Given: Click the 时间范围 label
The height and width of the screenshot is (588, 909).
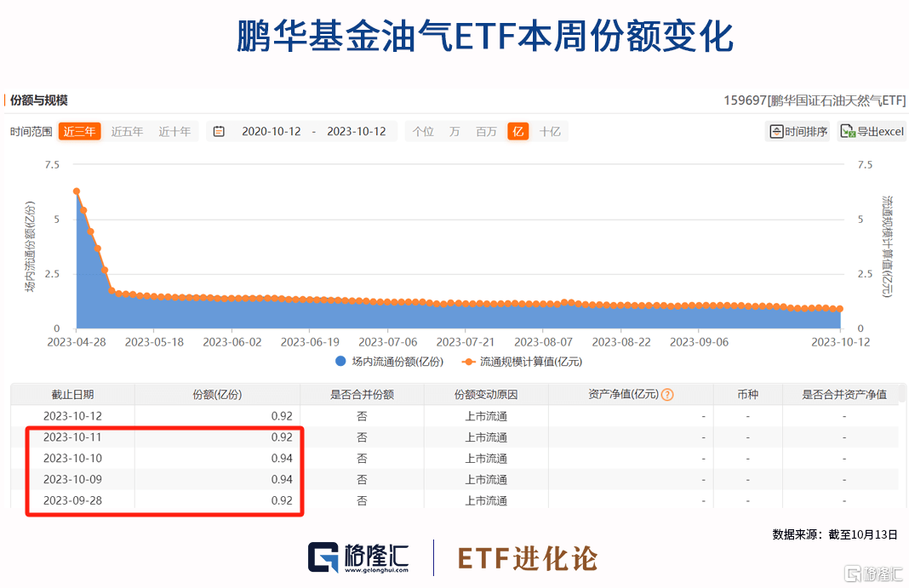Looking at the screenshot, I should point(31,132).
